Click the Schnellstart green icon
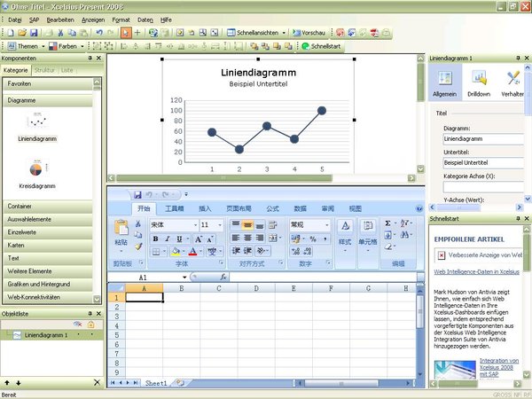The width and height of the screenshot is (532, 399). pyautogui.click(x=305, y=46)
